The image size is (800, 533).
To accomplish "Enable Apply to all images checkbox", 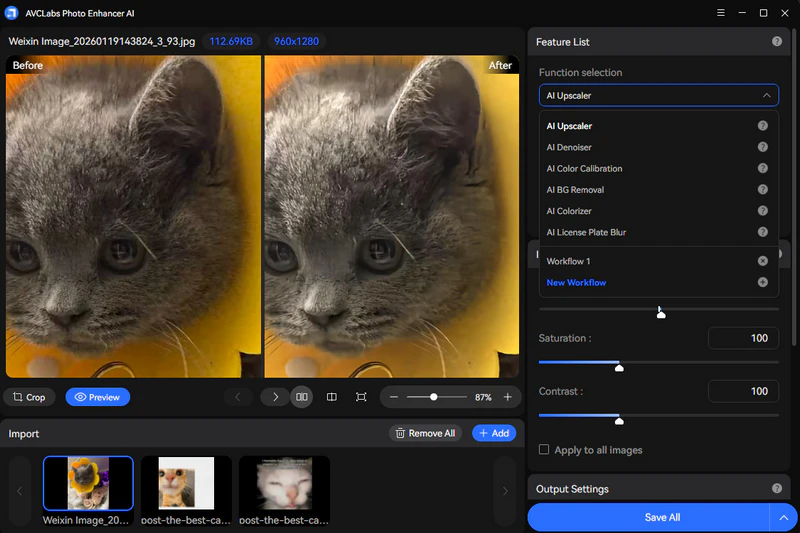I will 544,449.
